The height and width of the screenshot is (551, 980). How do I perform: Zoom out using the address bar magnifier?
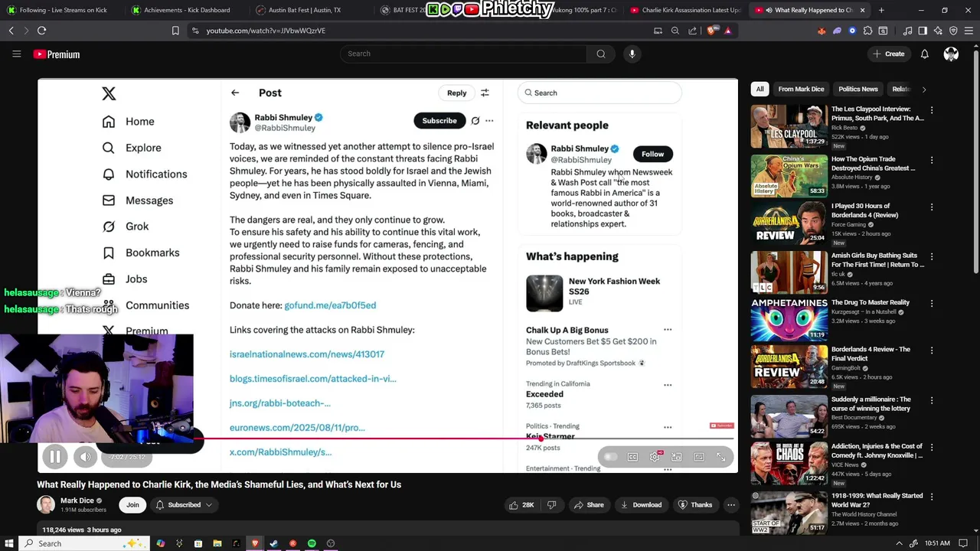[675, 31]
